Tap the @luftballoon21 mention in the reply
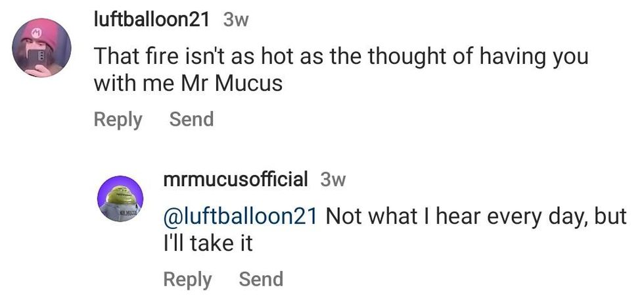644x306 pixels. [x=241, y=216]
